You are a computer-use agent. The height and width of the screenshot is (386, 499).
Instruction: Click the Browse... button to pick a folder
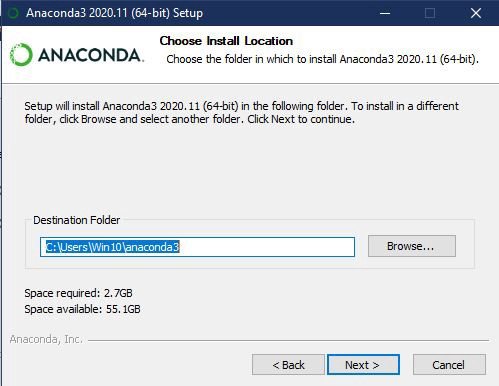(412, 246)
